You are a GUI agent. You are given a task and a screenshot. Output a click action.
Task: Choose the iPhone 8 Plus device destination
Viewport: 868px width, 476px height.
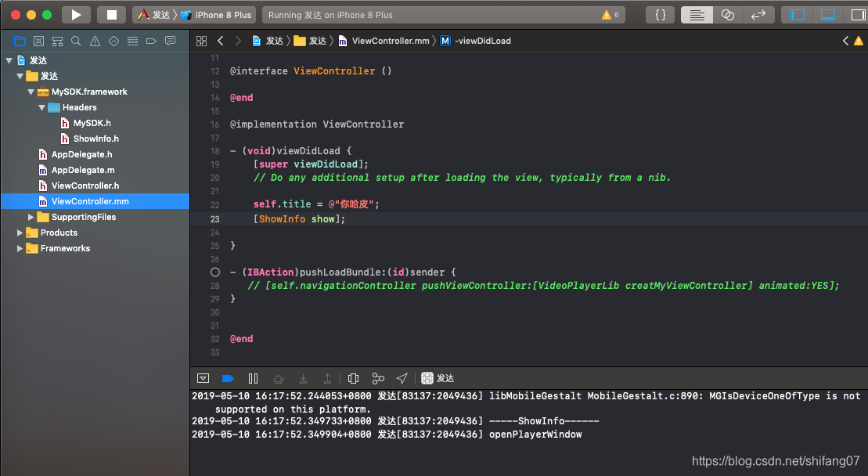click(217, 15)
